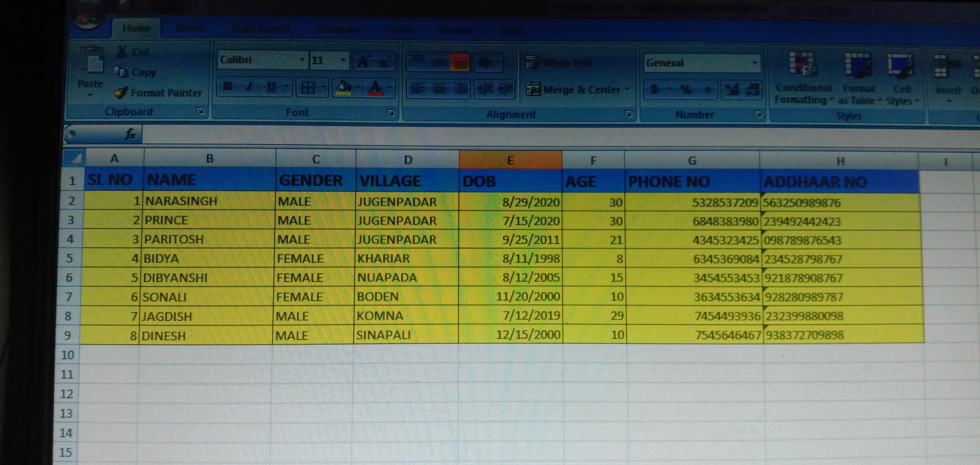Click the Increase Indent icon
The height and width of the screenshot is (465, 980).
(x=505, y=89)
